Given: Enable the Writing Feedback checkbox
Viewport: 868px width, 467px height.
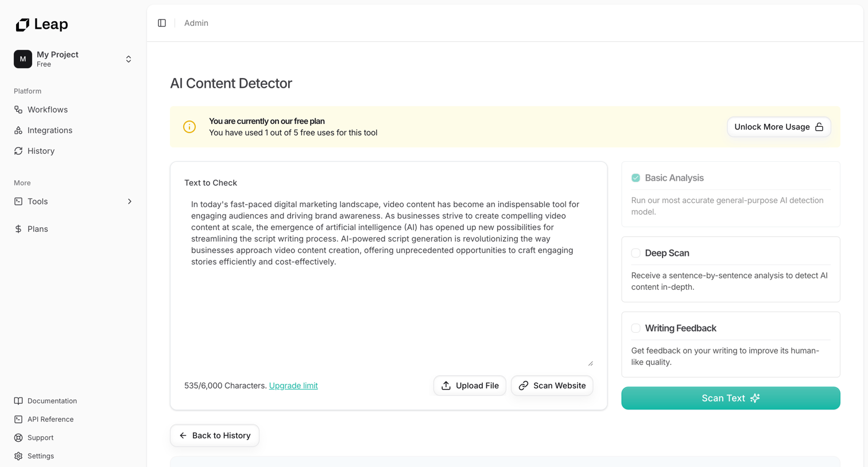Looking at the screenshot, I should [635, 328].
